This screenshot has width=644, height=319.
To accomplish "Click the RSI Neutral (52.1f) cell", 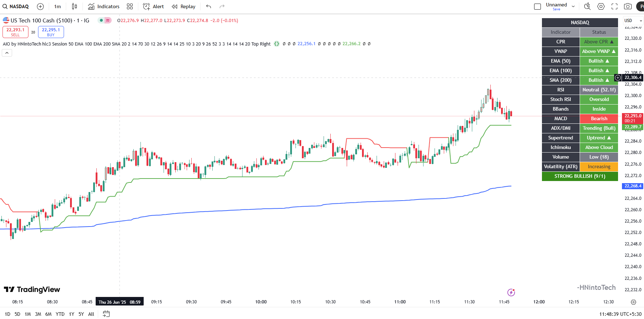I will (x=599, y=90).
